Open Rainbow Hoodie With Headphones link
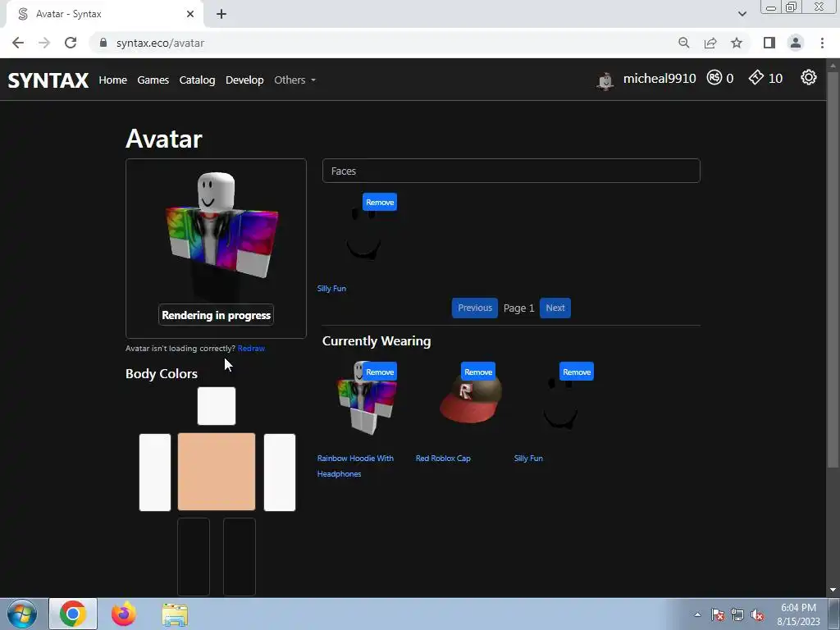This screenshot has width=840, height=630. click(x=355, y=466)
